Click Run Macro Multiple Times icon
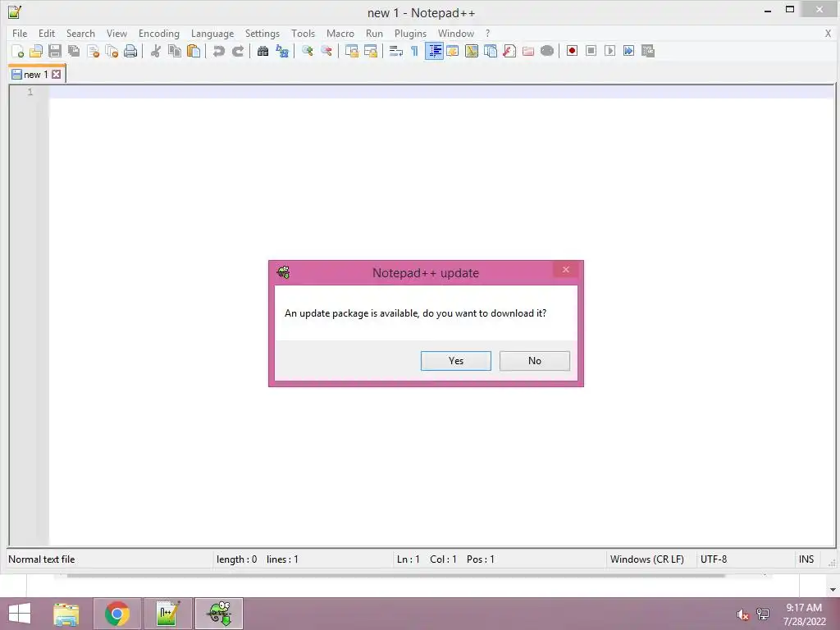 629,51
